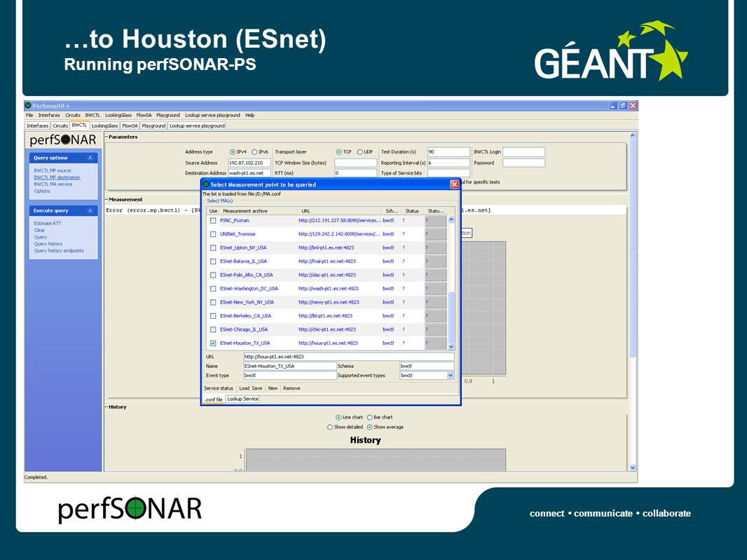
Task: Click the Measurement archive column header
Action: tap(258, 211)
